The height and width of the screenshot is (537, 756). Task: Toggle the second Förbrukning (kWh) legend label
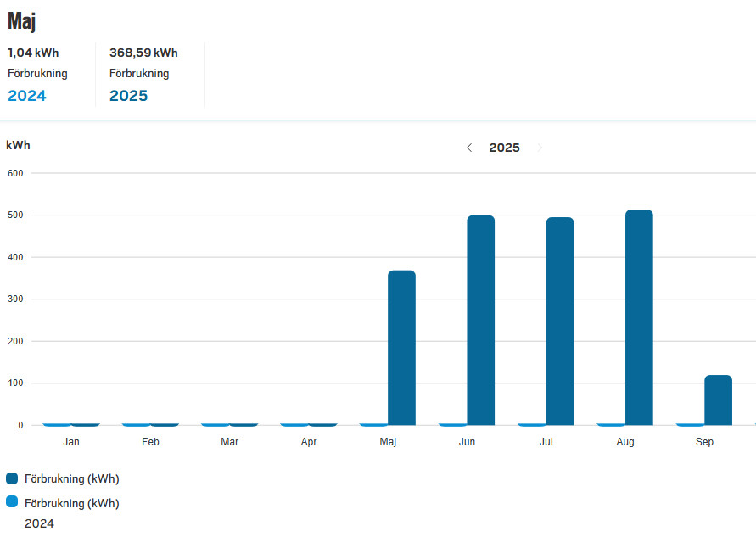coord(71,503)
